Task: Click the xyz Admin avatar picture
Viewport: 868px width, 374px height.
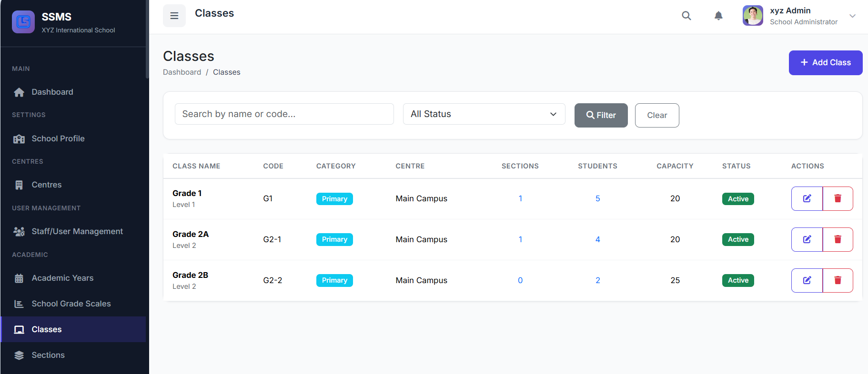Action: (x=753, y=16)
